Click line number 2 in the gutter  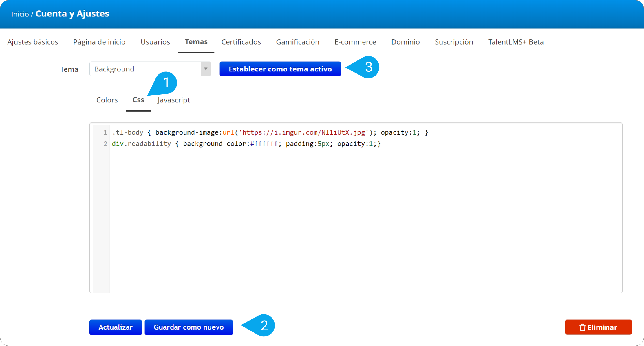pyautogui.click(x=105, y=144)
